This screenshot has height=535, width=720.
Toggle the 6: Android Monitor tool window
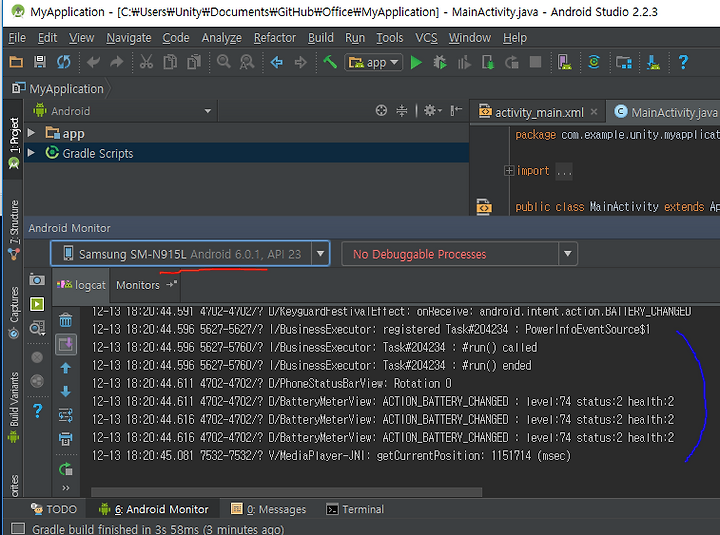[153, 509]
